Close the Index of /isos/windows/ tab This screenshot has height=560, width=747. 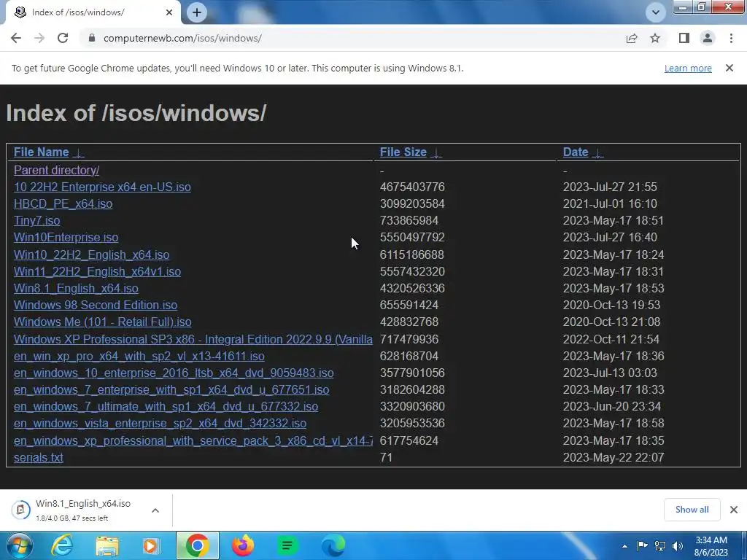(169, 12)
